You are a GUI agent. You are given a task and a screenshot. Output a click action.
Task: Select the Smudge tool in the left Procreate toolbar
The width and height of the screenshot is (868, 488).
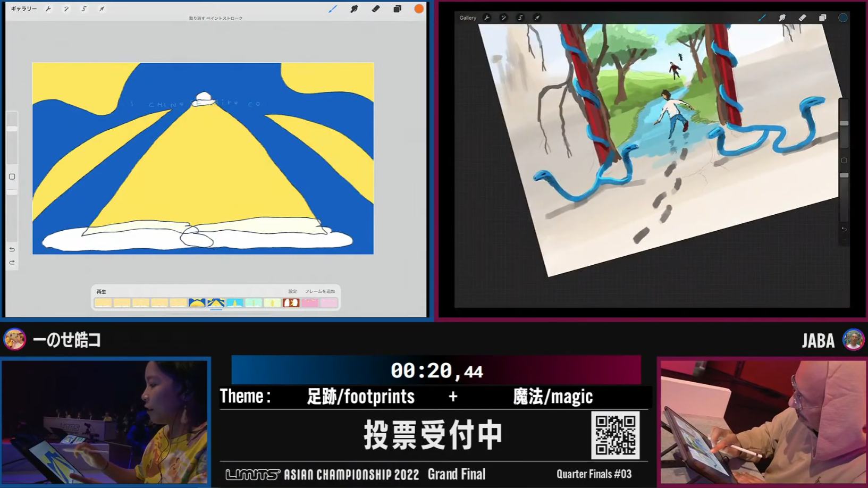pos(354,9)
